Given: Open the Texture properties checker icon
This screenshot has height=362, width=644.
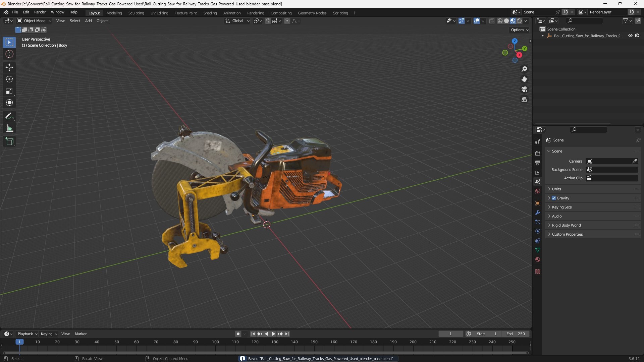Looking at the screenshot, I should [x=538, y=271].
